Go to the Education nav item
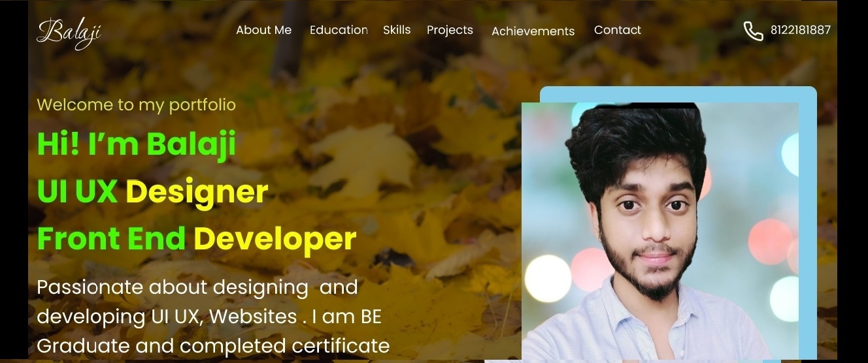 [339, 30]
